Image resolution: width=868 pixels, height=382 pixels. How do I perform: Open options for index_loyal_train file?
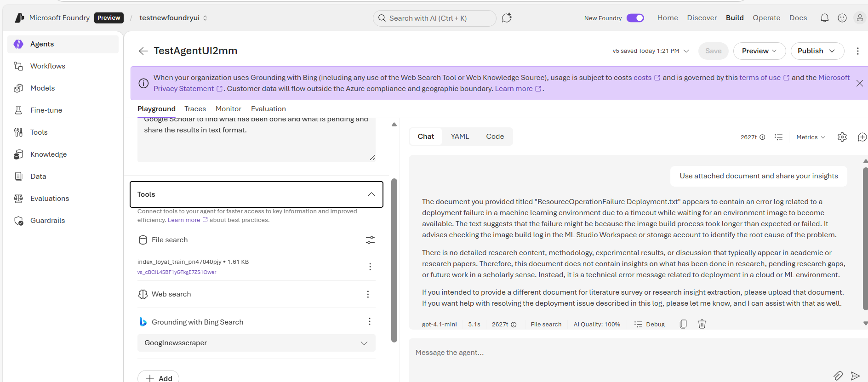[x=370, y=267]
